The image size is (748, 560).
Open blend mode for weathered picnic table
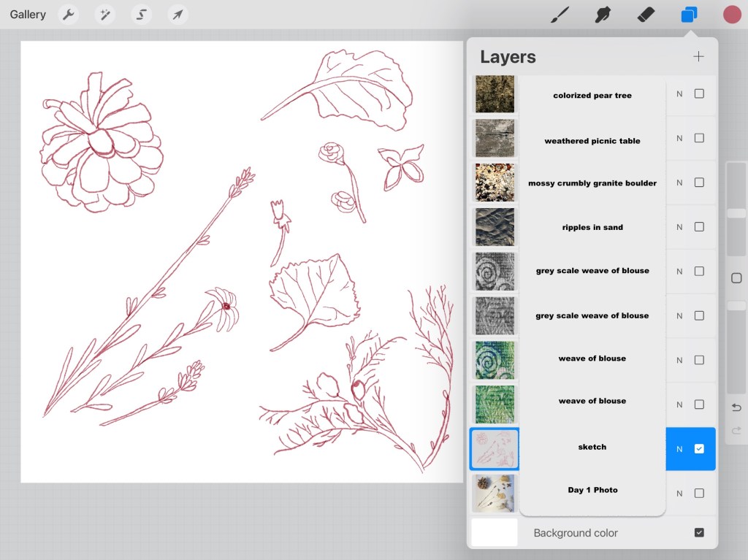coord(679,139)
